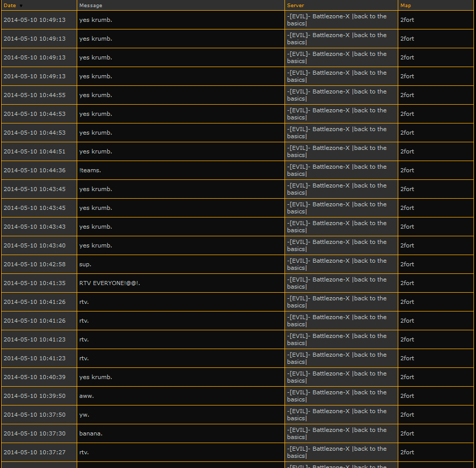Click the Map column header
476x468 pixels.
click(x=405, y=6)
